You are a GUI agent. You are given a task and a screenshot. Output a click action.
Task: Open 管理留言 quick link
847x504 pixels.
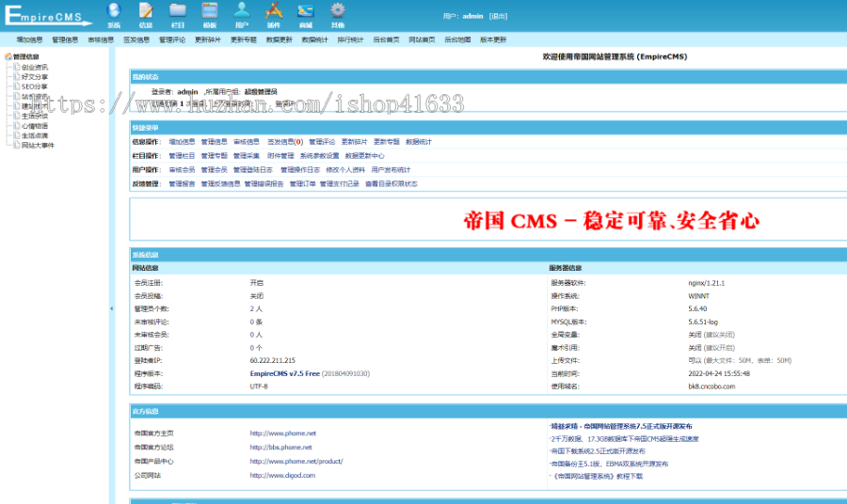tap(182, 184)
